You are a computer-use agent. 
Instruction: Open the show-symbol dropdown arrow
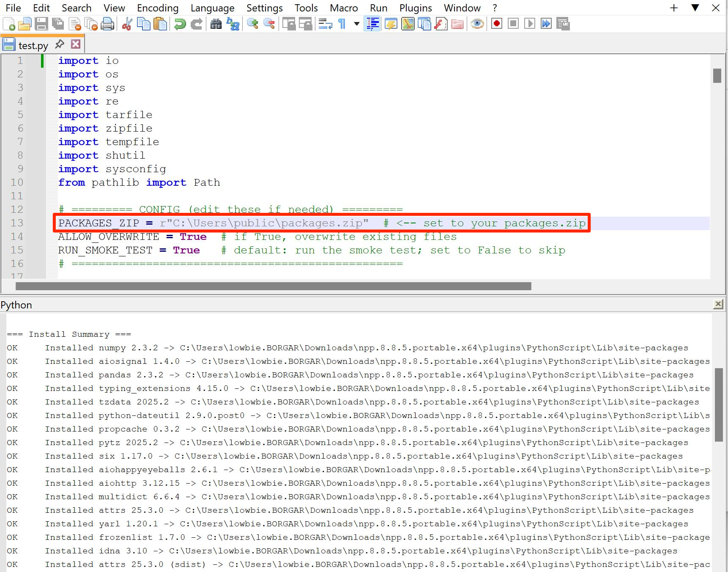[357, 25]
